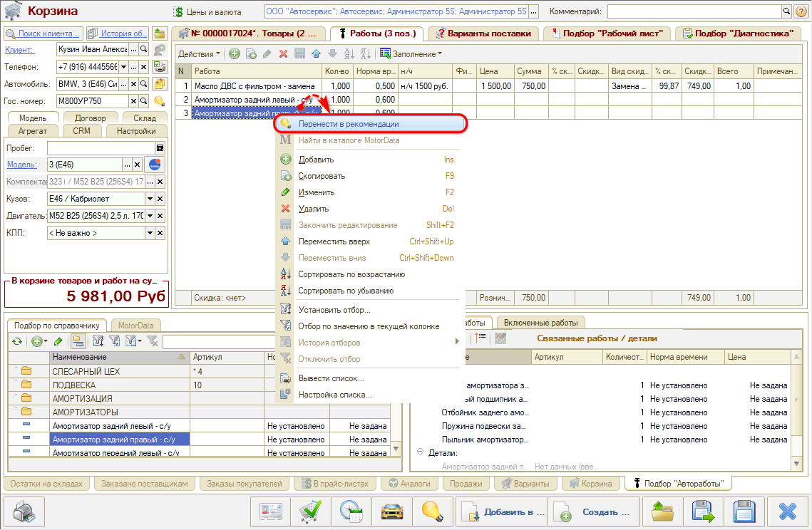812x530 pixels.
Task: Click the Поиск клиента link
Action: pyautogui.click(x=43, y=33)
